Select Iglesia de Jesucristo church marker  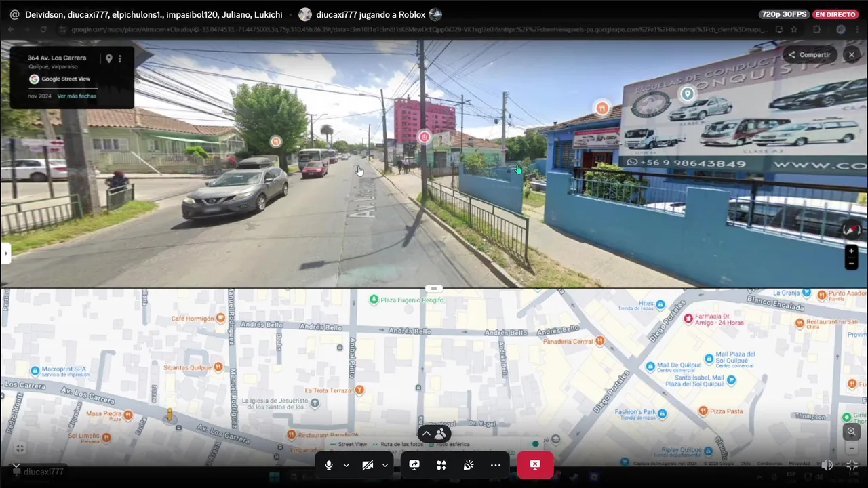[x=315, y=403]
